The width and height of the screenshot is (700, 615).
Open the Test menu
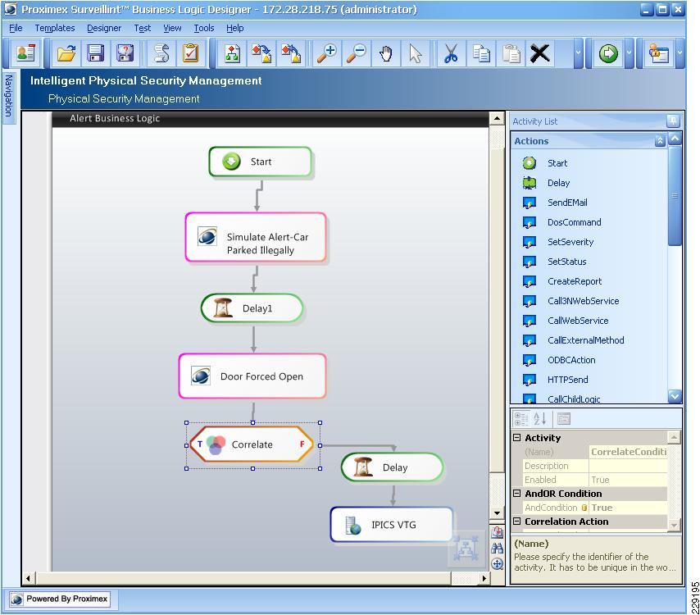click(x=143, y=28)
